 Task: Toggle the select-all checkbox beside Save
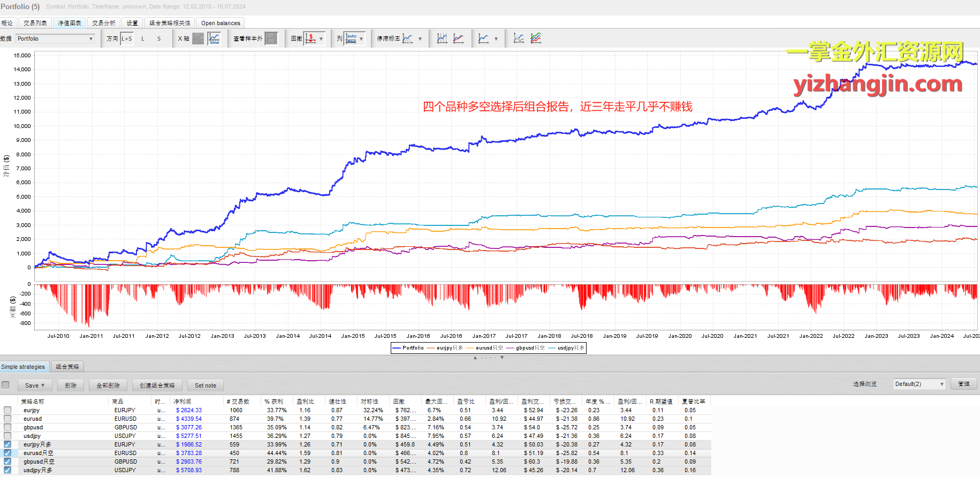pyautogui.click(x=5, y=385)
